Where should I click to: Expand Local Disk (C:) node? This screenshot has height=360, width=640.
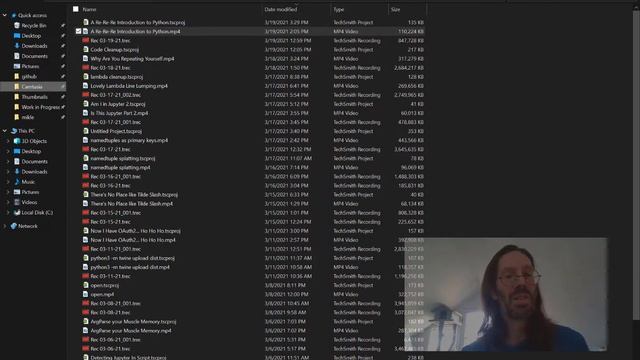point(8,212)
